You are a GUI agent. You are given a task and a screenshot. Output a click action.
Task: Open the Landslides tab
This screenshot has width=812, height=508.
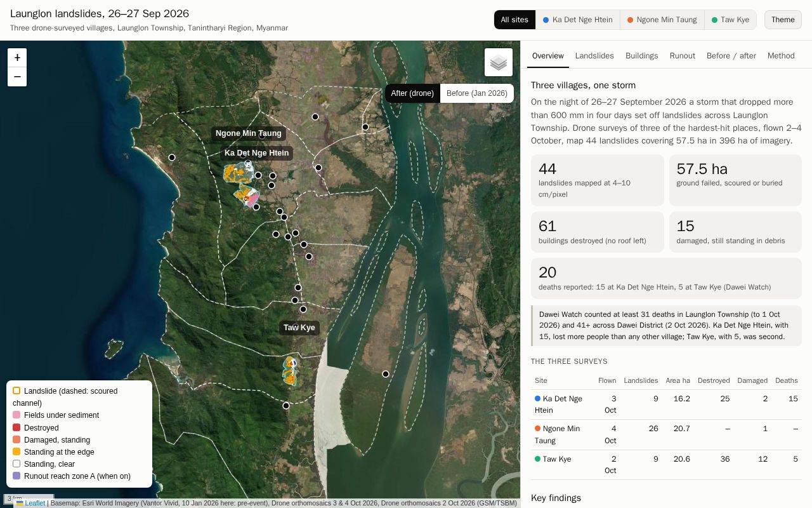pos(594,56)
